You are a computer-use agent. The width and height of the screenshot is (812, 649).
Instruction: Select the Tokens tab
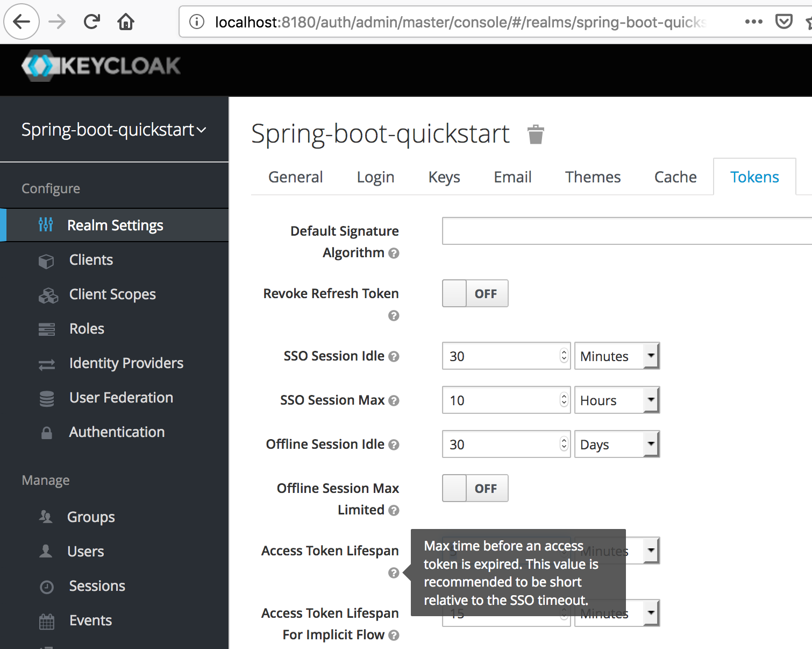click(754, 177)
